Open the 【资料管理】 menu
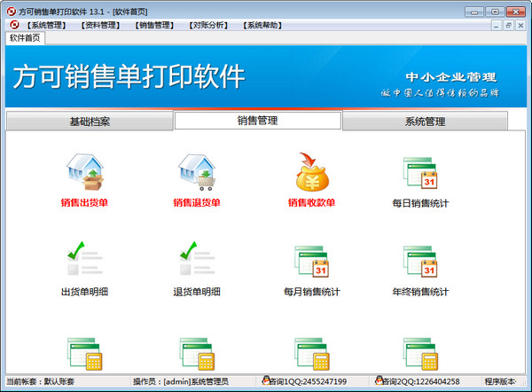 100,25
